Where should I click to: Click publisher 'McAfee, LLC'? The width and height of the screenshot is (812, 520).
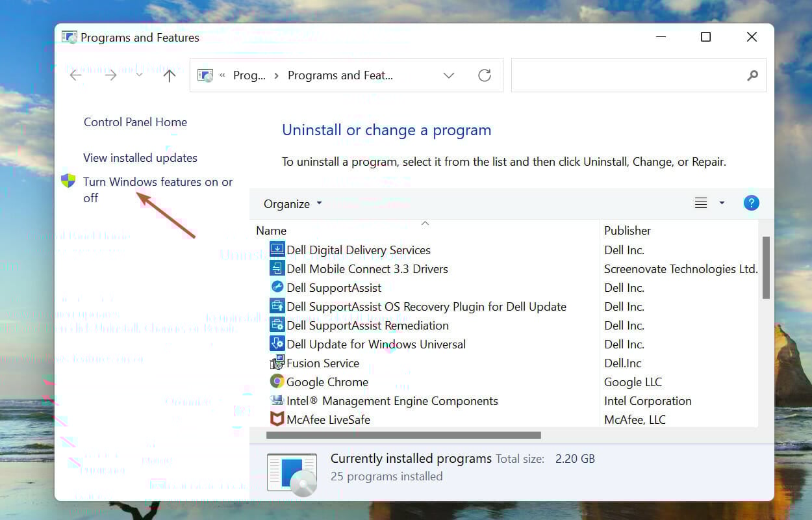(635, 420)
